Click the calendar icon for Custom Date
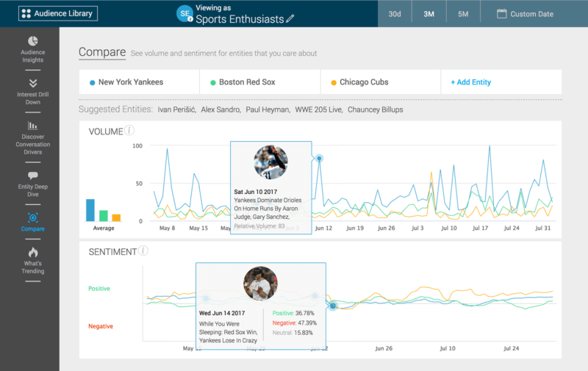The width and height of the screenshot is (588, 371). point(501,14)
